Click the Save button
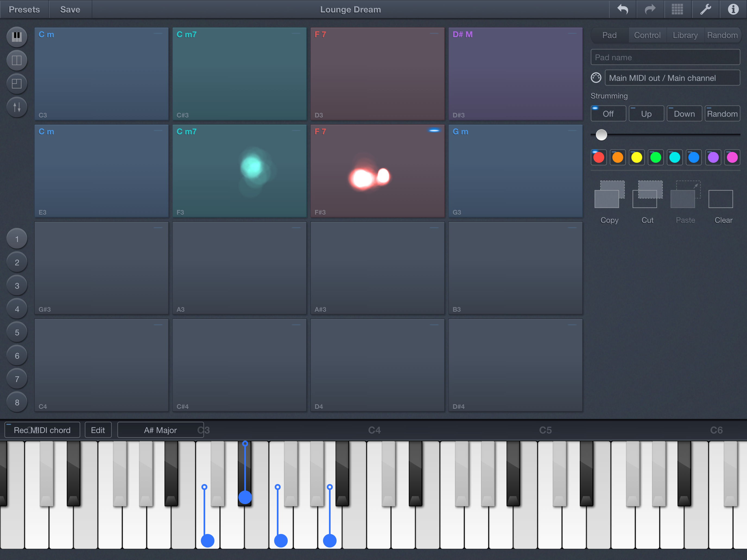This screenshot has width=747, height=560. (x=70, y=9)
